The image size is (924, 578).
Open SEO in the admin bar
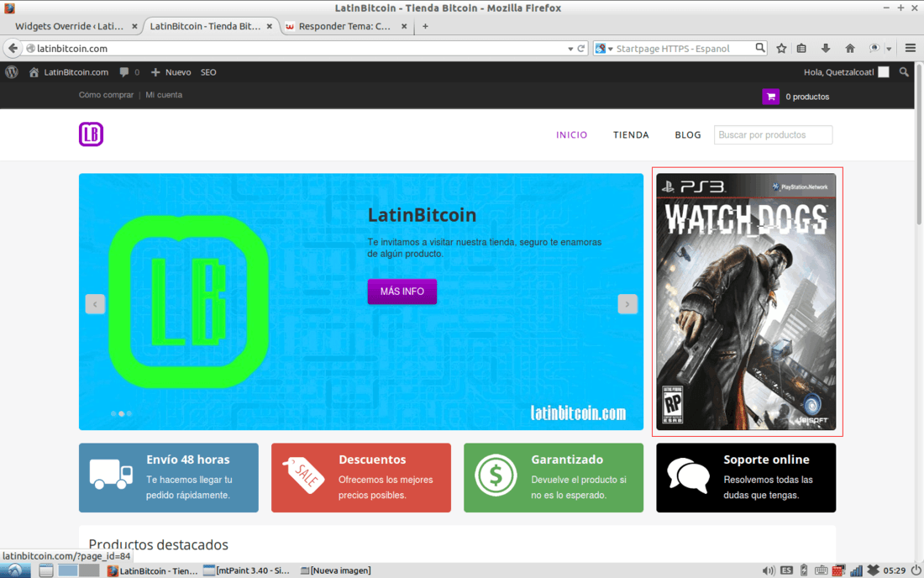[208, 72]
